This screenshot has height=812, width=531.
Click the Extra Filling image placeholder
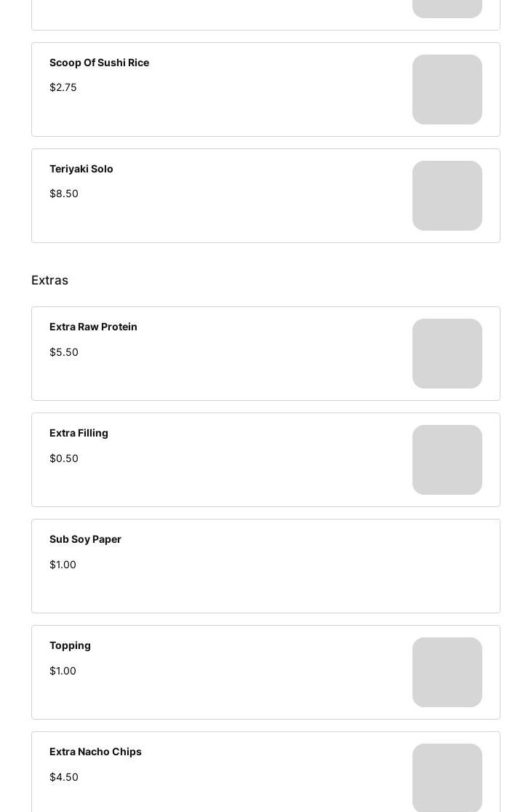[447, 460]
